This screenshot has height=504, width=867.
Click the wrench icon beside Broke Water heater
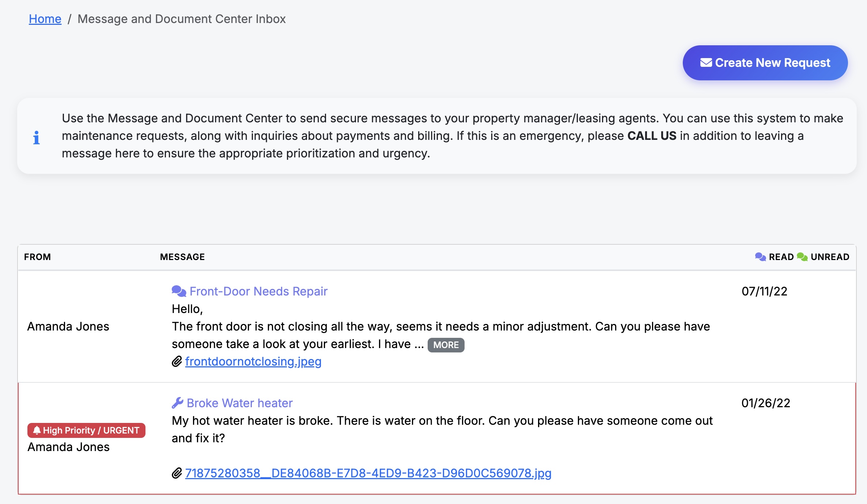coord(177,402)
